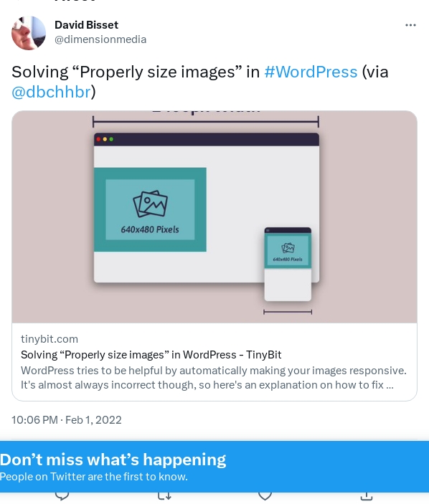429x504 pixels.
Task: Open the link card preview image
Action: 214,217
